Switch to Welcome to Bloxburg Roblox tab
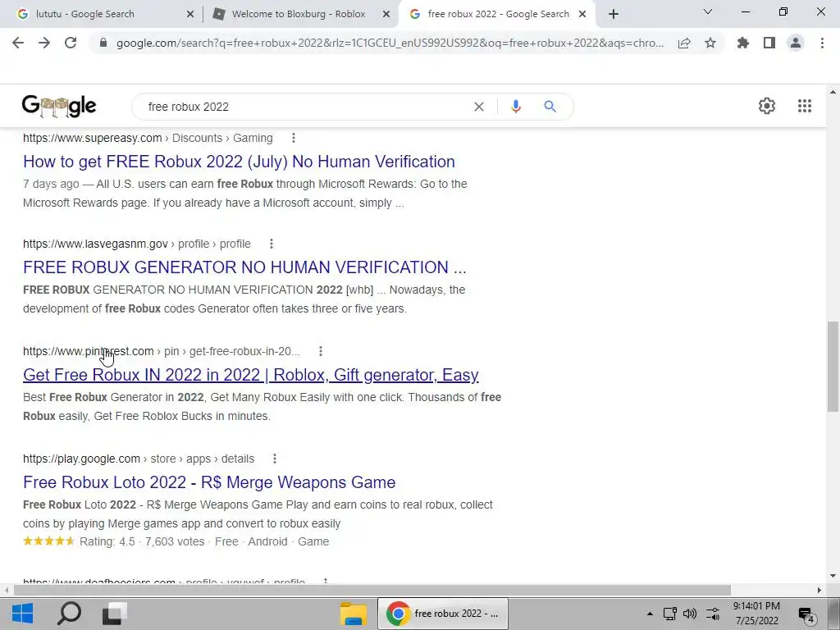This screenshot has width=840, height=630. pos(299,14)
